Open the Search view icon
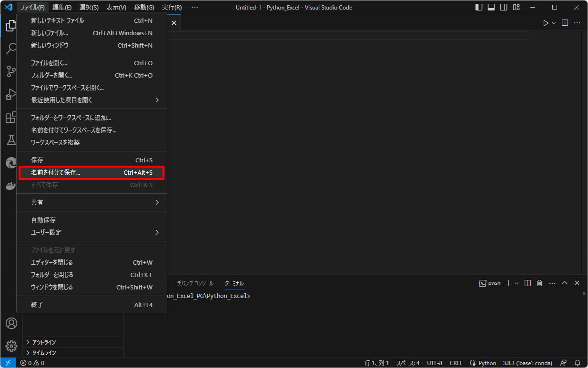 click(x=11, y=49)
